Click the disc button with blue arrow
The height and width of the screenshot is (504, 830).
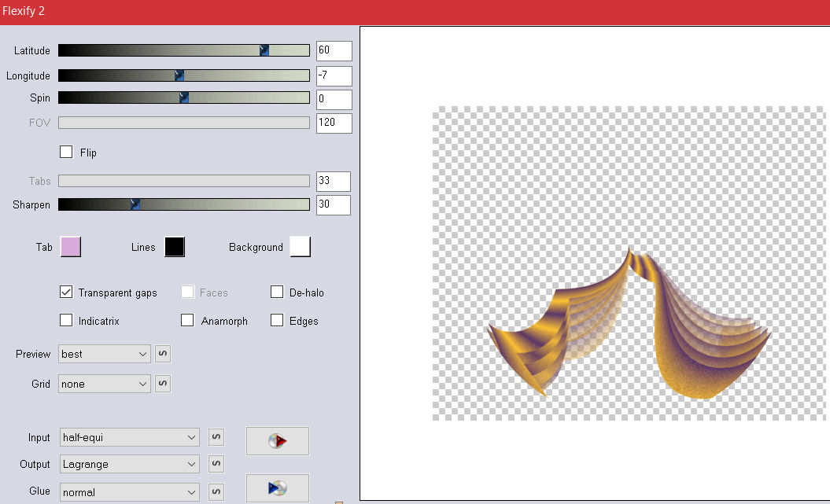[277, 487]
